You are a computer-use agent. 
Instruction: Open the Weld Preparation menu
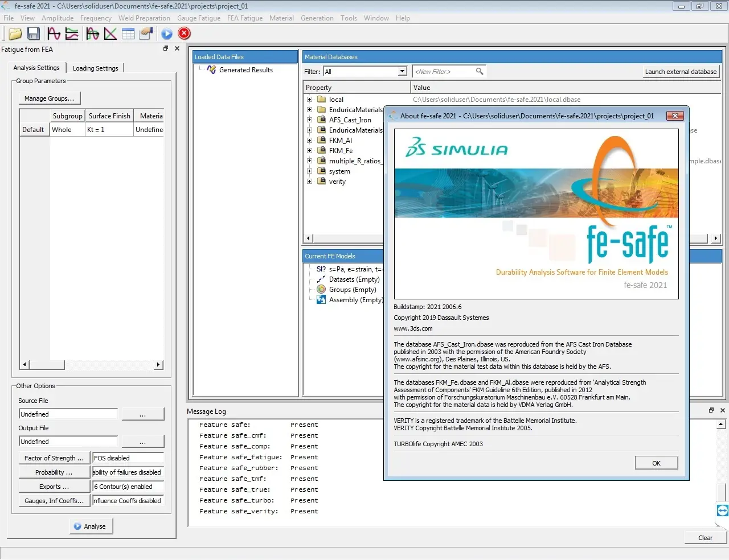coord(144,18)
